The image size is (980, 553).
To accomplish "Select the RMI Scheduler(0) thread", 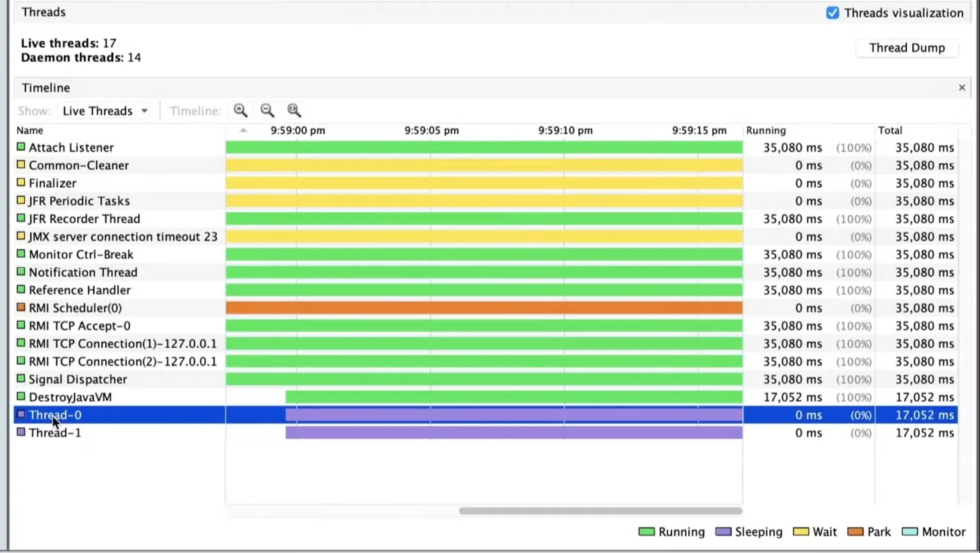I will tap(486, 308).
